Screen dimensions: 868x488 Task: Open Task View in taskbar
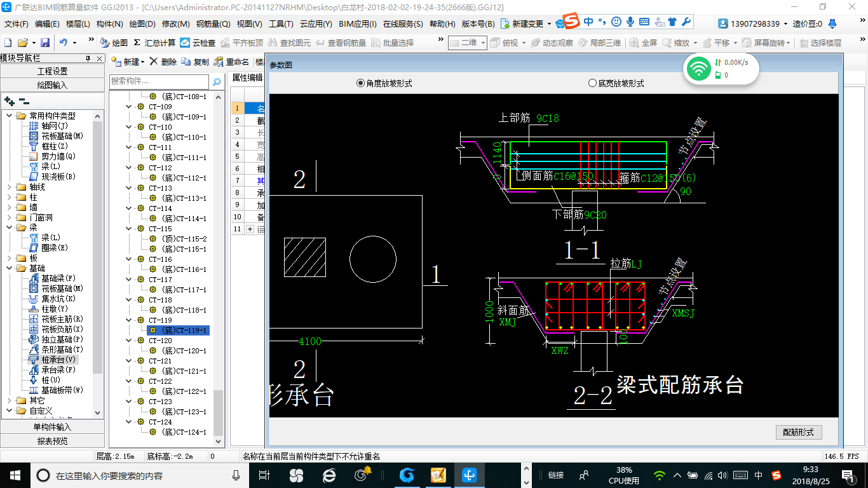pyautogui.click(x=264, y=475)
